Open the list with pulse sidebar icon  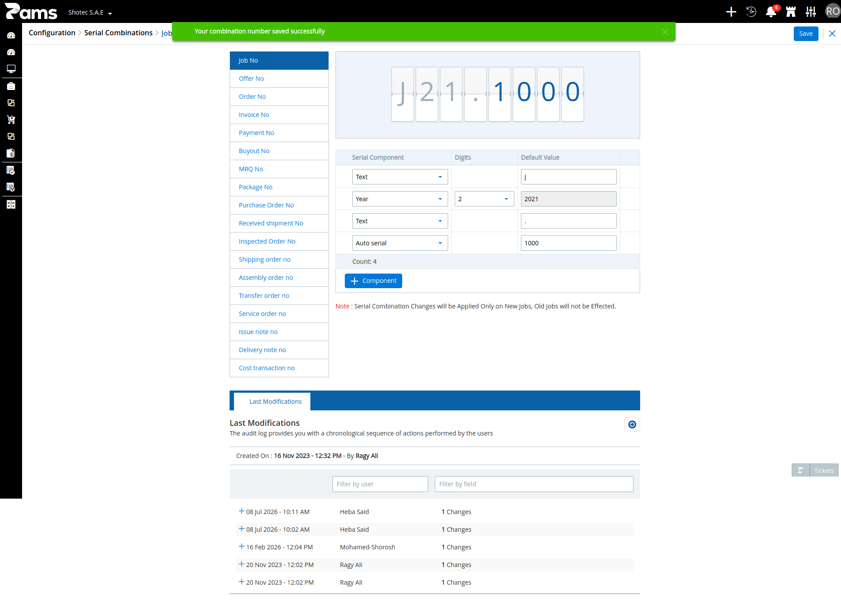(11, 187)
